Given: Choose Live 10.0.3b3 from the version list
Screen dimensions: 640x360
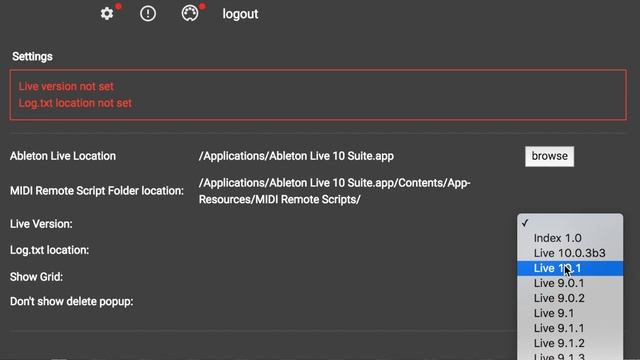Looking at the screenshot, I should [x=570, y=253].
